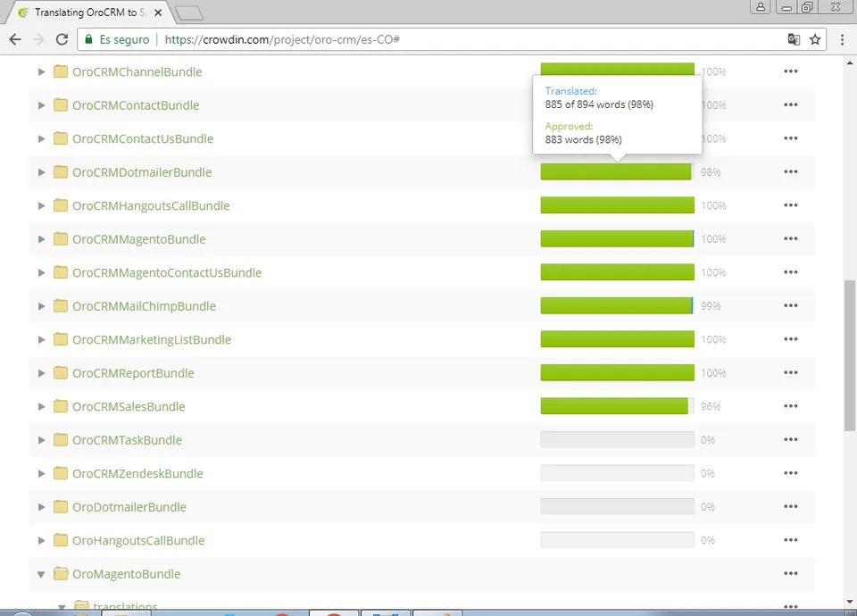This screenshot has height=616, width=857.
Task: Open the OroHangoutsCallBundle folder link
Action: click(138, 541)
